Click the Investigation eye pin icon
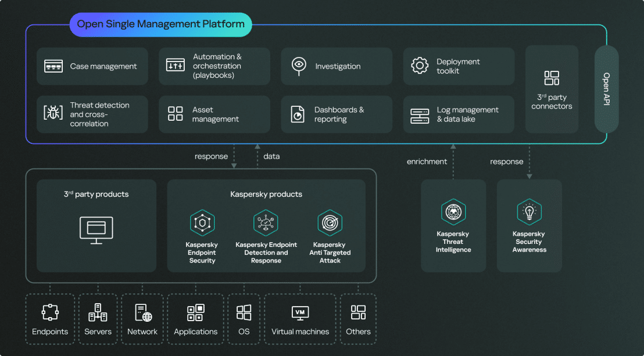Image resolution: width=644 pixels, height=356 pixels. [x=299, y=66]
